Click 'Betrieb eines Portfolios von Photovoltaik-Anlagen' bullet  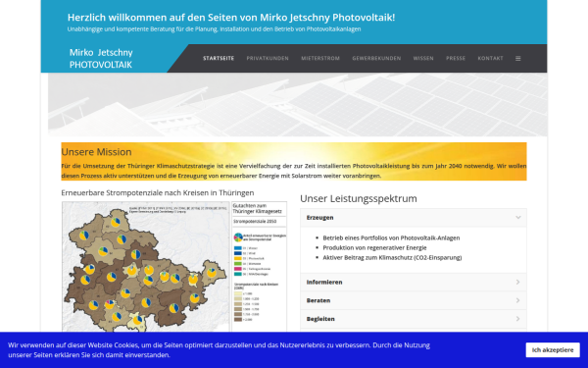391,237
